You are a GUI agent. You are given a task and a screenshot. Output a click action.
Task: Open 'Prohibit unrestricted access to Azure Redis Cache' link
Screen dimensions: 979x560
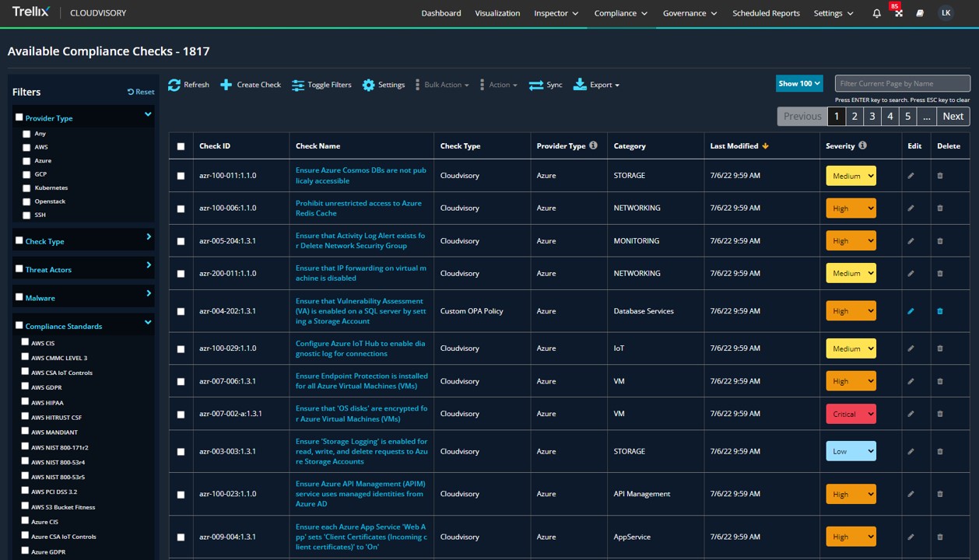pos(359,208)
